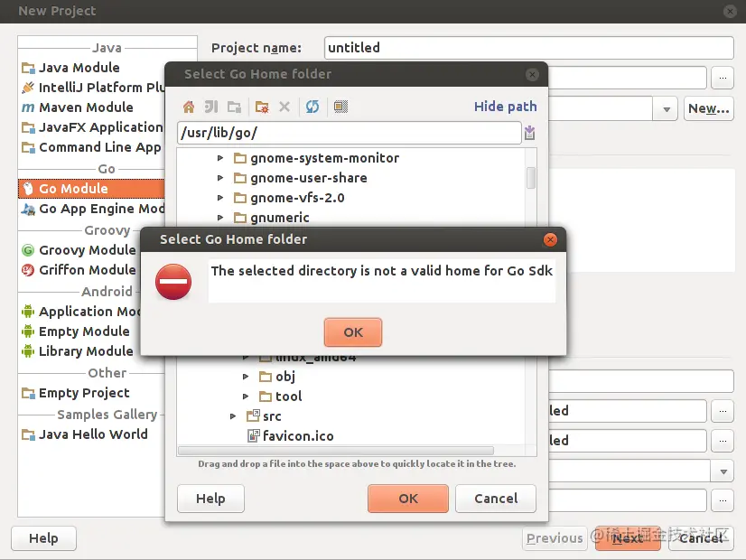Select JavaFX Application entry

[91, 127]
